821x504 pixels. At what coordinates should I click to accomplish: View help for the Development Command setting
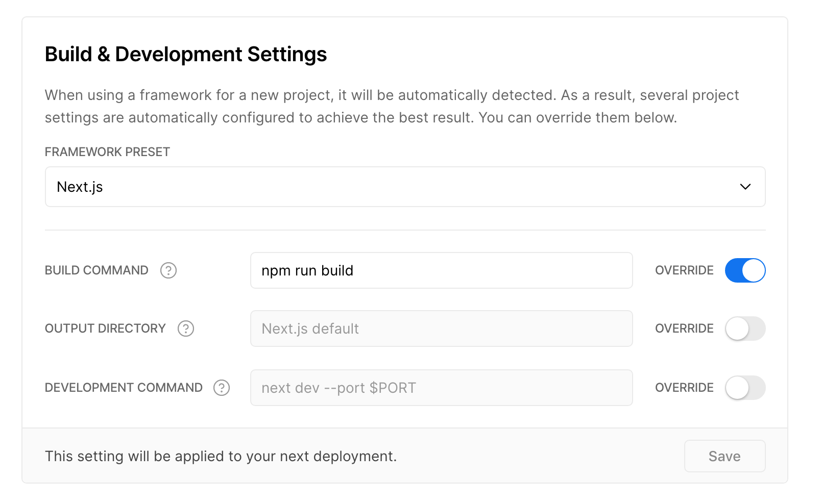point(221,388)
